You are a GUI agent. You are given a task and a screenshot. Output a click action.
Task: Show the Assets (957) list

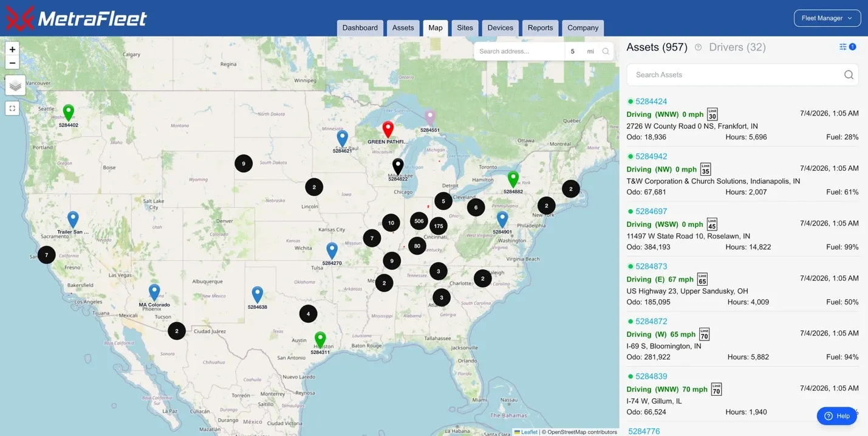[657, 47]
